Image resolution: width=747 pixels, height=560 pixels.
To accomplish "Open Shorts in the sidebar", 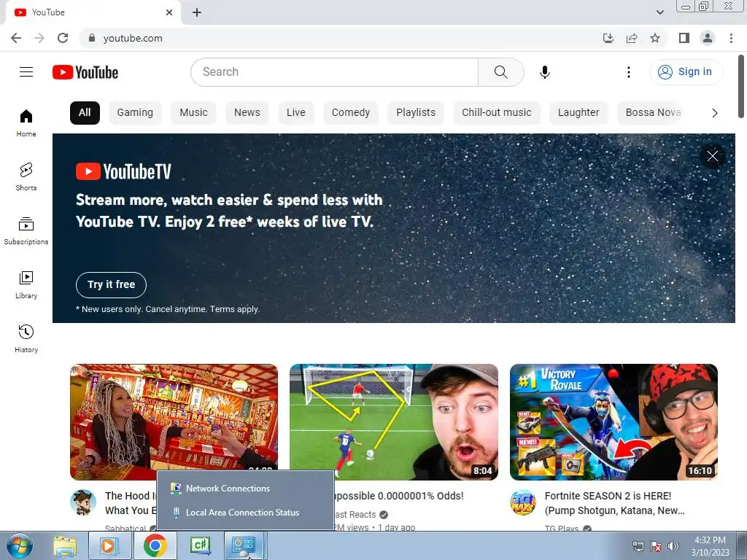I will click(26, 176).
